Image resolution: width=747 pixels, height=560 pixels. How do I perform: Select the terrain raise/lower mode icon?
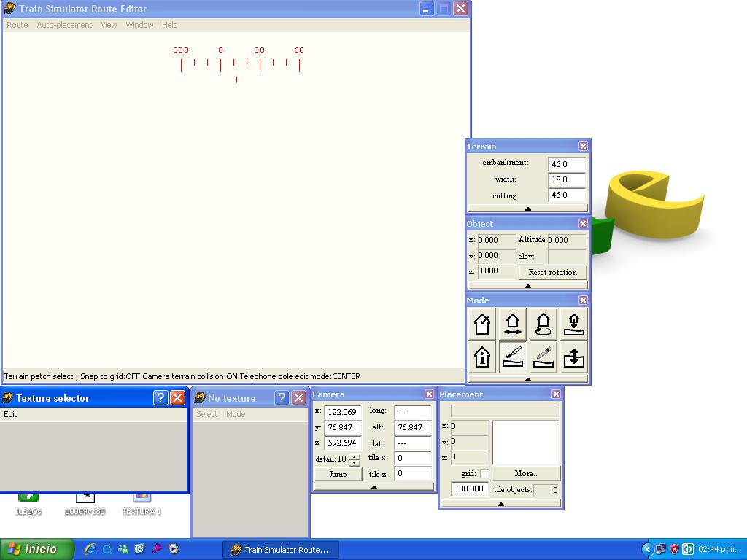coord(573,324)
